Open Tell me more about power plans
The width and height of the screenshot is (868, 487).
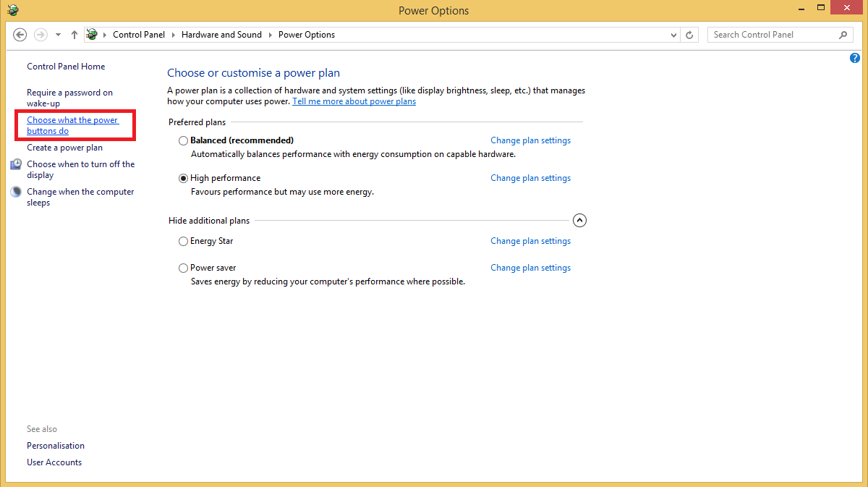tap(354, 101)
